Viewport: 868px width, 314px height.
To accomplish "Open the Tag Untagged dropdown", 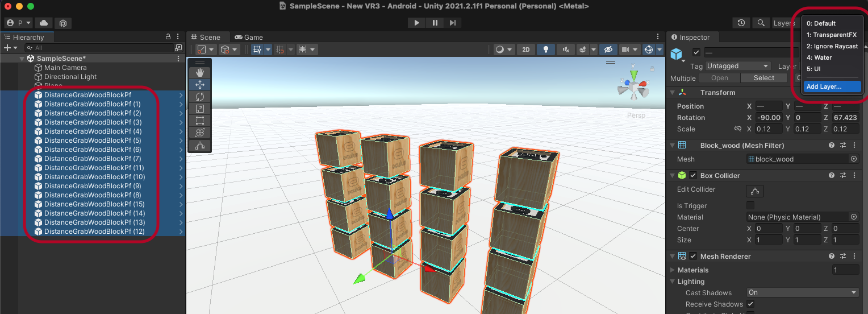I will [x=738, y=66].
